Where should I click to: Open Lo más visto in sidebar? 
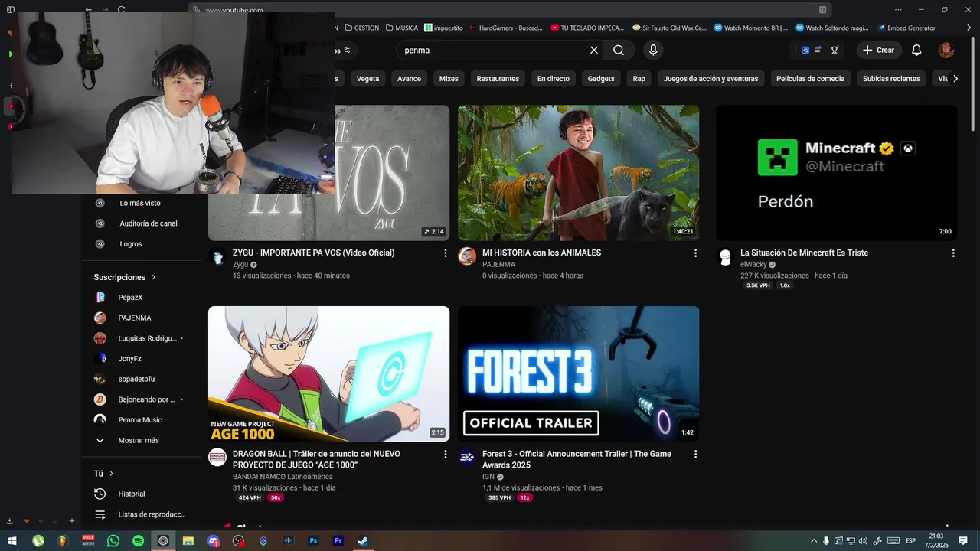point(140,203)
